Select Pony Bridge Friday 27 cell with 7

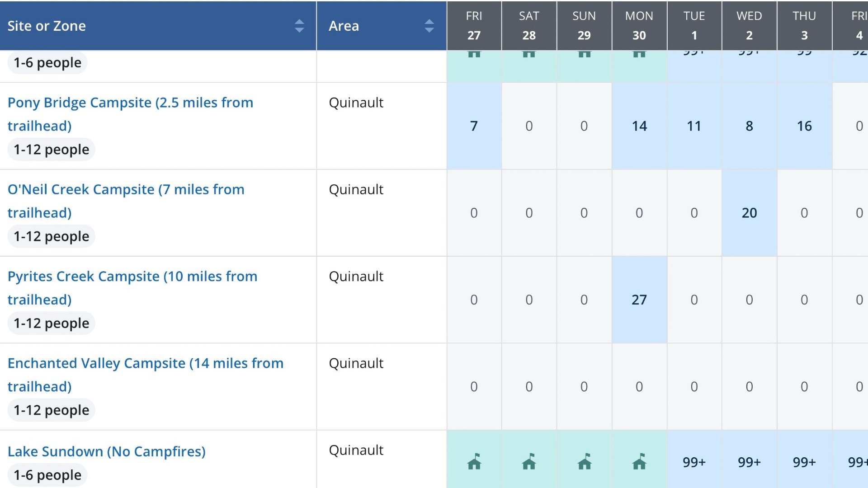pyautogui.click(x=474, y=126)
